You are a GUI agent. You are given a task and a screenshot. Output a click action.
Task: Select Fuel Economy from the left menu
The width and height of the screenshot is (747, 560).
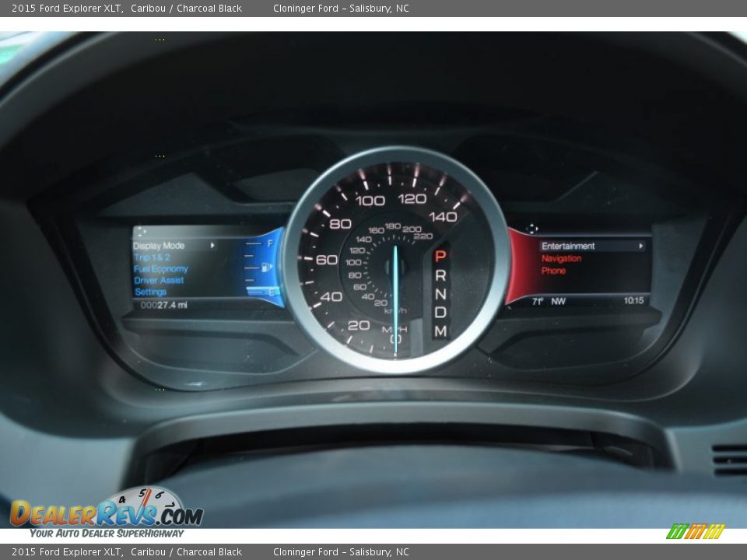point(160,268)
